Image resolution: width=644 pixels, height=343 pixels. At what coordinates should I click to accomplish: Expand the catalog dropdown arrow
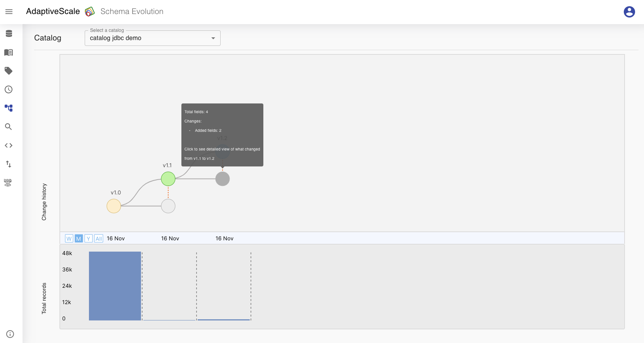pyautogui.click(x=213, y=38)
